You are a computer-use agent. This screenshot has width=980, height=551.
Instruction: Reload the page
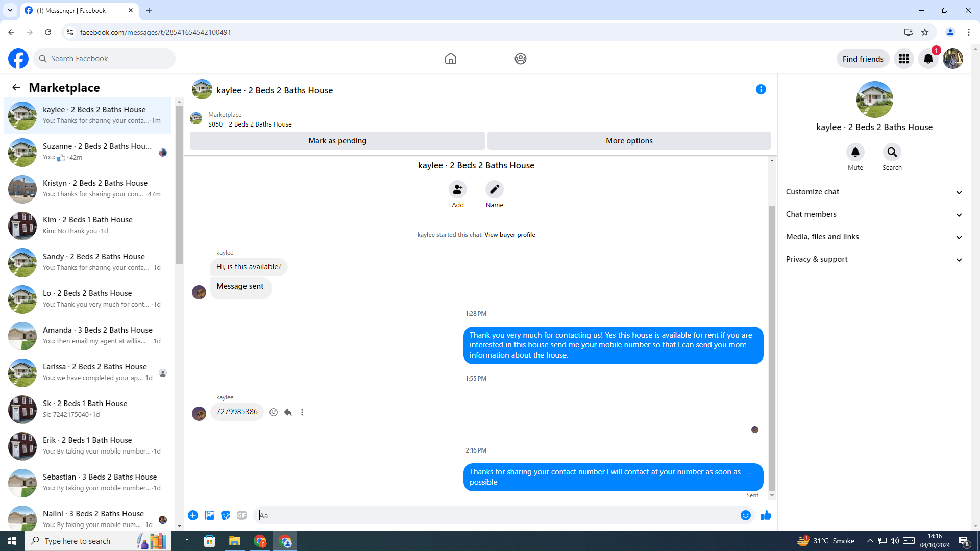pos(48,32)
